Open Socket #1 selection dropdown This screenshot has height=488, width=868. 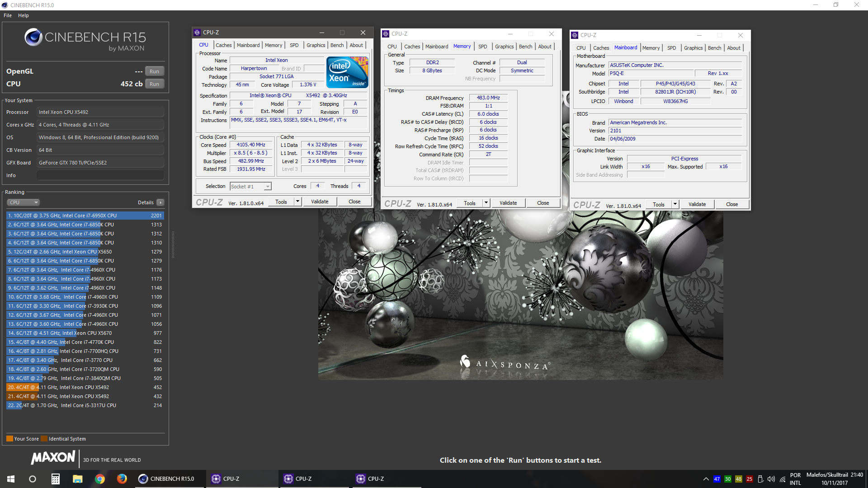click(x=250, y=186)
